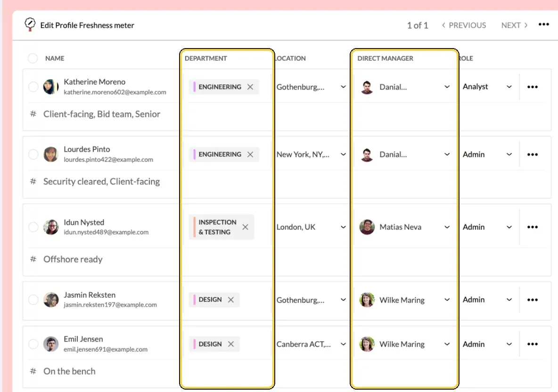Remove Design tag from Emil Jensen
This screenshot has height=392, width=558.
tap(231, 344)
